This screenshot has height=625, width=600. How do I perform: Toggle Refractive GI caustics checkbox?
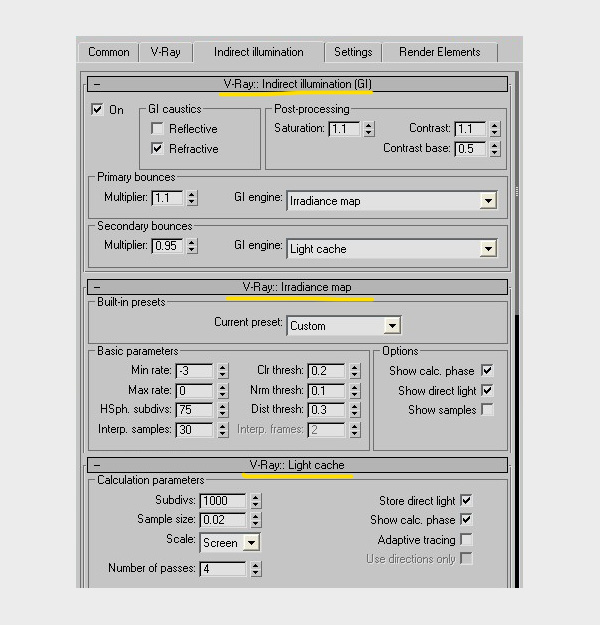coord(158,149)
